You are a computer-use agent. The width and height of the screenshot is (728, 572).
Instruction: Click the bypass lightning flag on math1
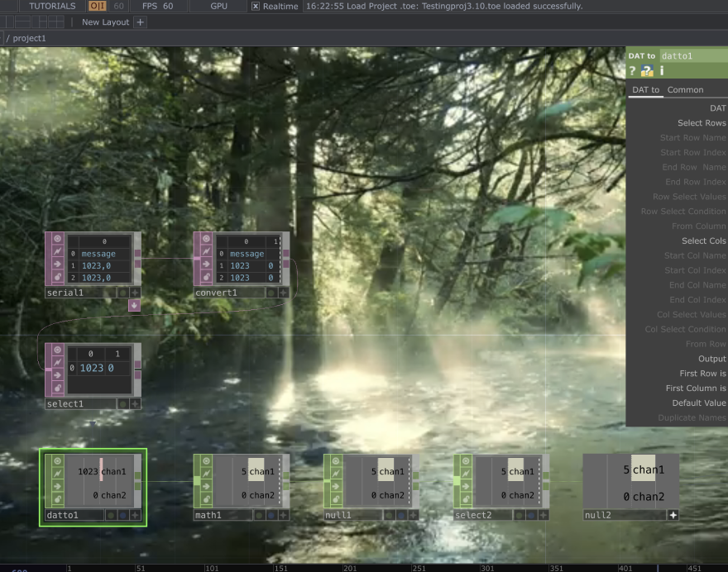(x=207, y=473)
